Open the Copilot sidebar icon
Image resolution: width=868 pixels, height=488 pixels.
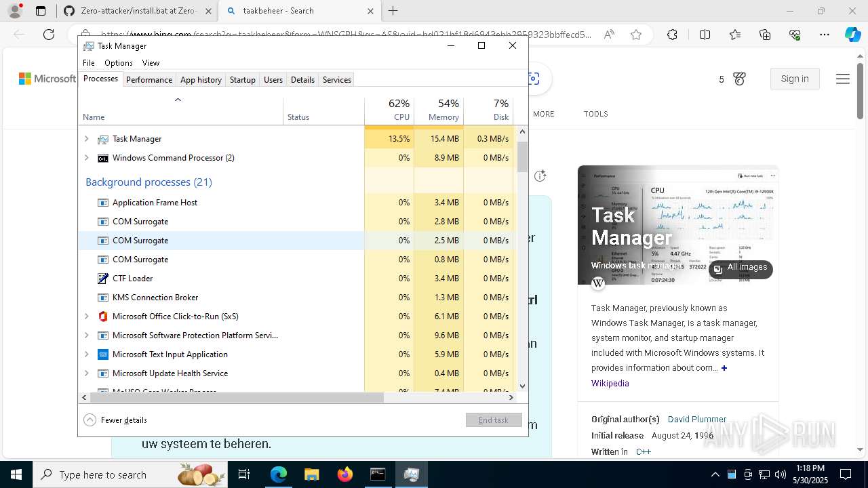tap(852, 35)
